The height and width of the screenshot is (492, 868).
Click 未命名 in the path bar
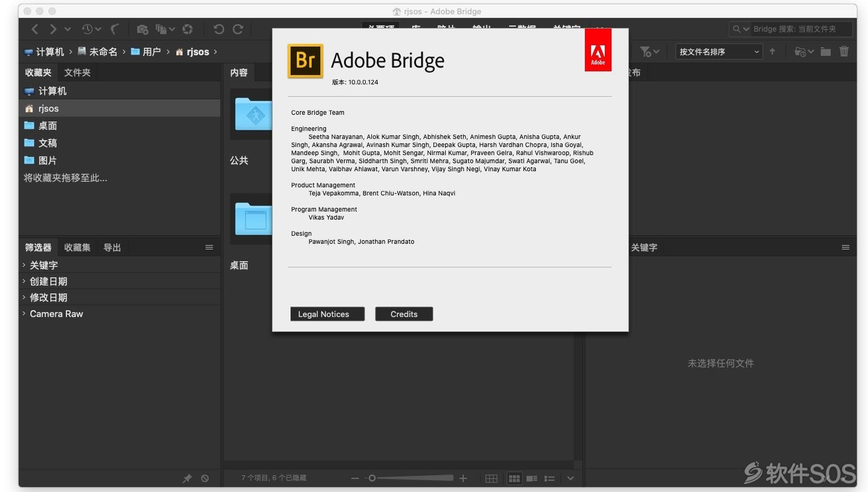97,51
